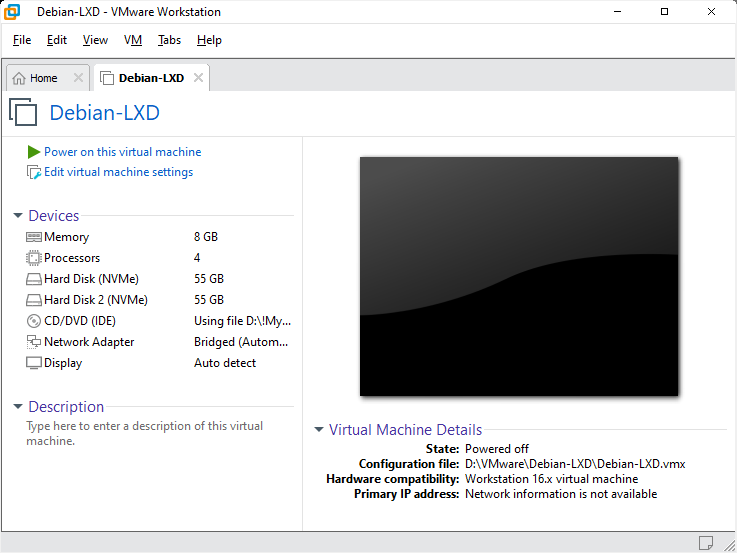Viewport: 737px width, 553px height.
Task: Click the 55 GB value for Hard Disk (NVMe)
Action: 209,279
